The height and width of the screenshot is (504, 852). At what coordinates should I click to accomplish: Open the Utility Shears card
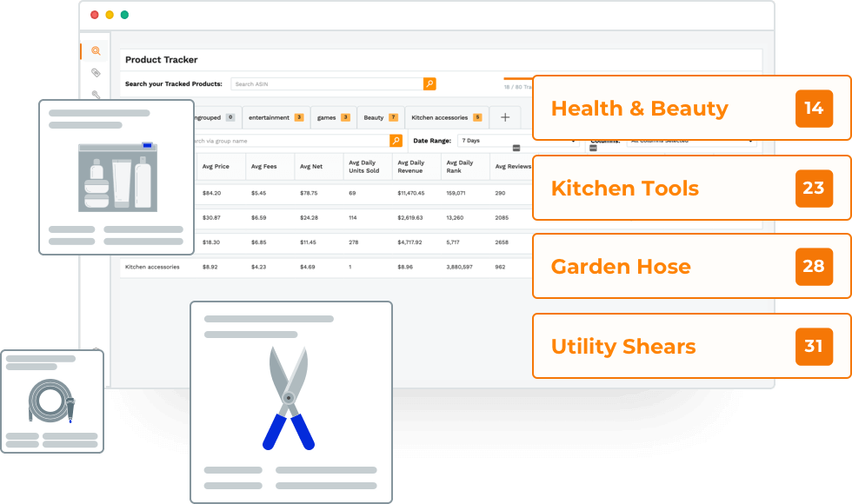[x=692, y=346]
